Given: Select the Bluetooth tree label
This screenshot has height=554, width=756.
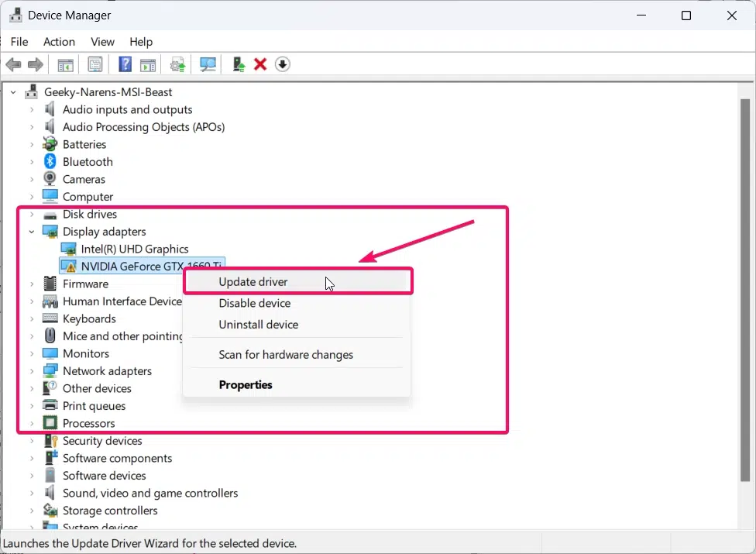Looking at the screenshot, I should point(88,161).
